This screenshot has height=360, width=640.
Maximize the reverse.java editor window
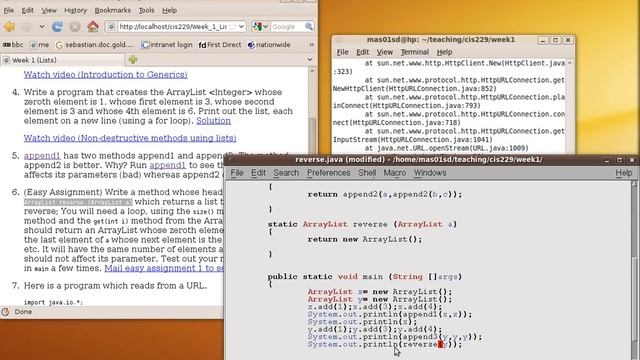coord(619,160)
